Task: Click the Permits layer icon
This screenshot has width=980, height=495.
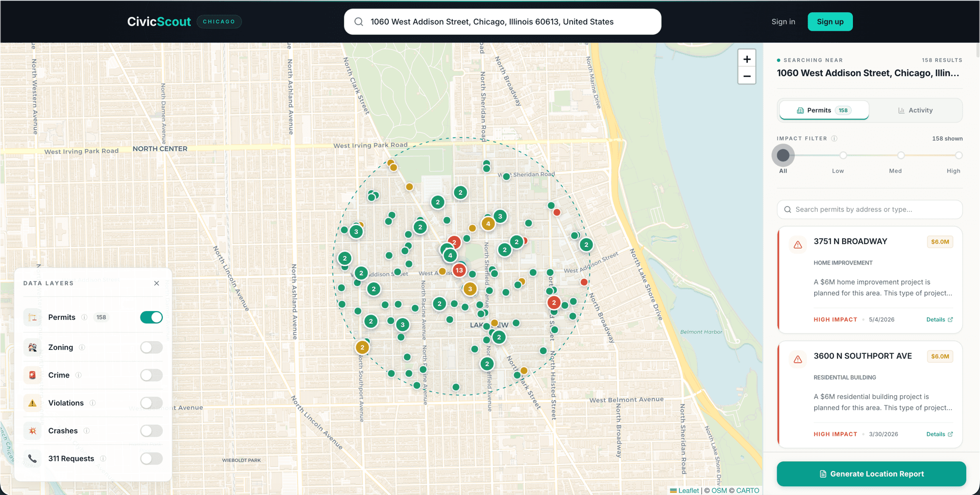Action: 33,317
